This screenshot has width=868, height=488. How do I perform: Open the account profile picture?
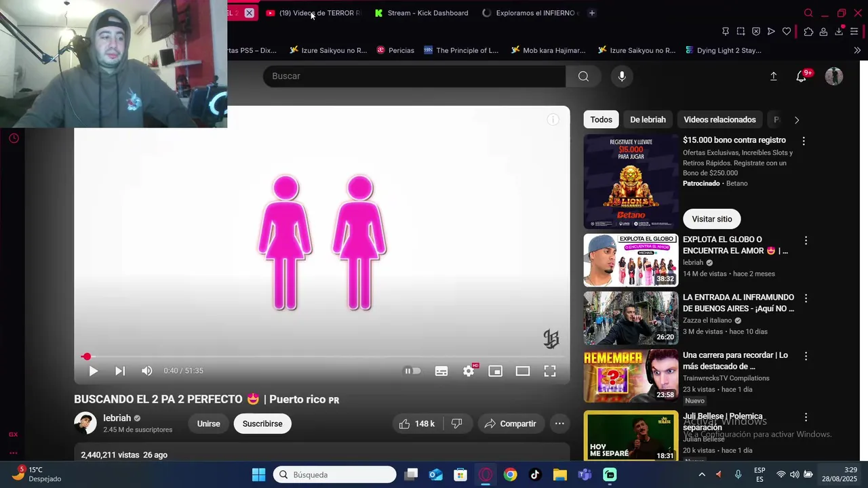(834, 76)
